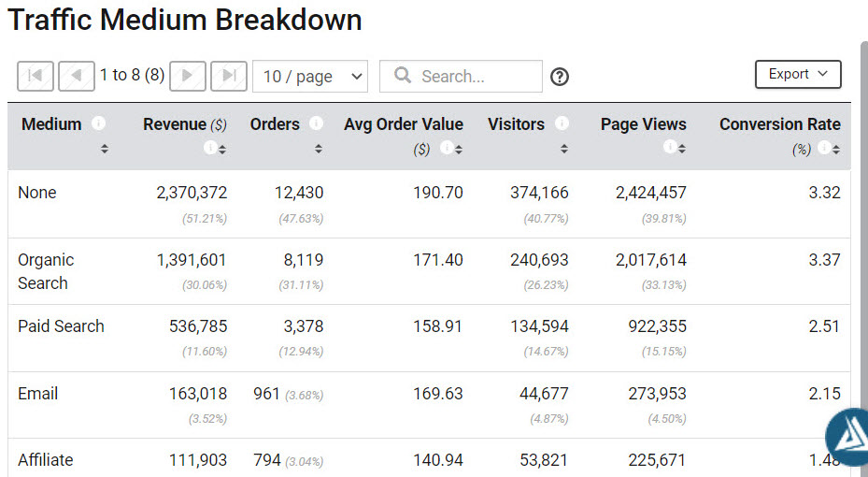
Task: Click visitors value 44,677
Action: tap(544, 394)
